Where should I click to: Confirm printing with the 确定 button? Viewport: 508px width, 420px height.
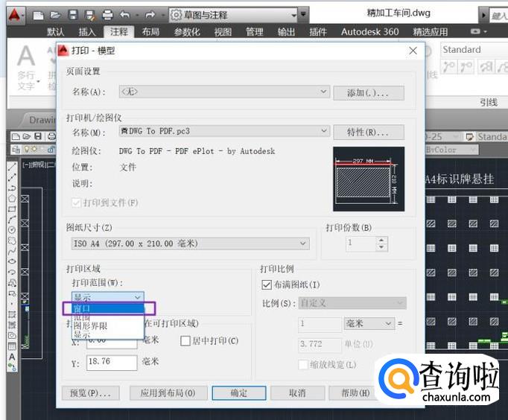[x=239, y=393]
